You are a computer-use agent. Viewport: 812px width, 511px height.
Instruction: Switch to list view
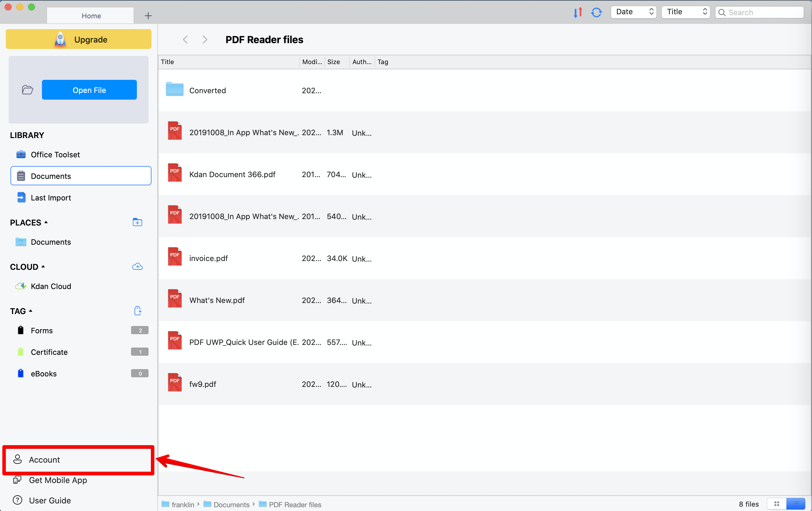pos(796,504)
